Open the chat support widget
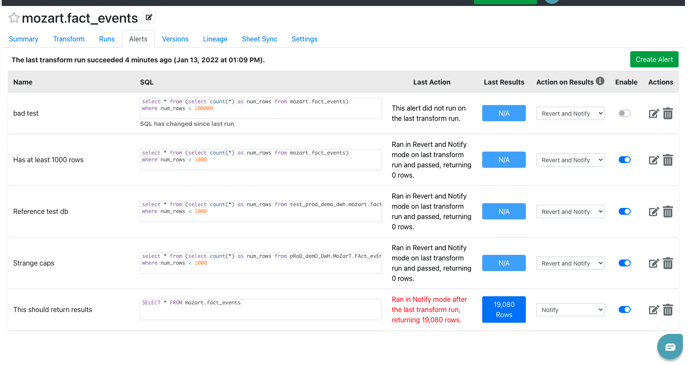The image size is (688, 365). [670, 347]
